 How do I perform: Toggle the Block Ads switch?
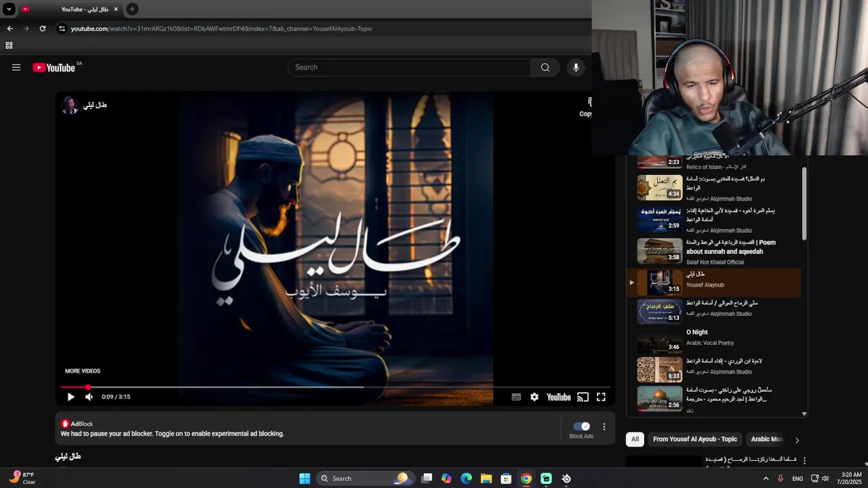(581, 426)
